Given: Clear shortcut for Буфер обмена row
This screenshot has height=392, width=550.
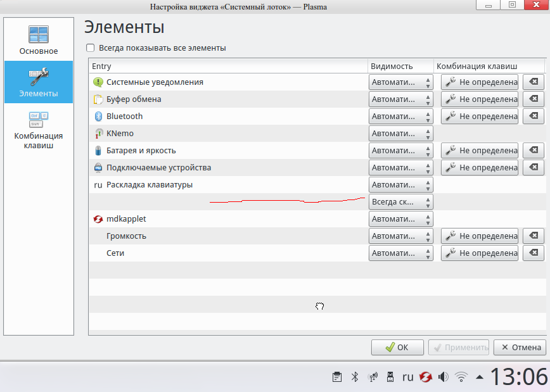Looking at the screenshot, I should 533,99.
